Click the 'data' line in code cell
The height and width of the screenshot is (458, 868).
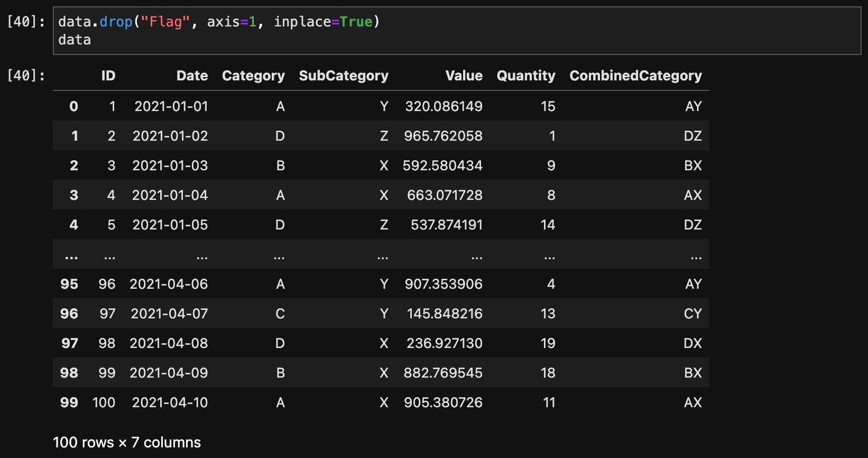pyautogui.click(x=75, y=40)
